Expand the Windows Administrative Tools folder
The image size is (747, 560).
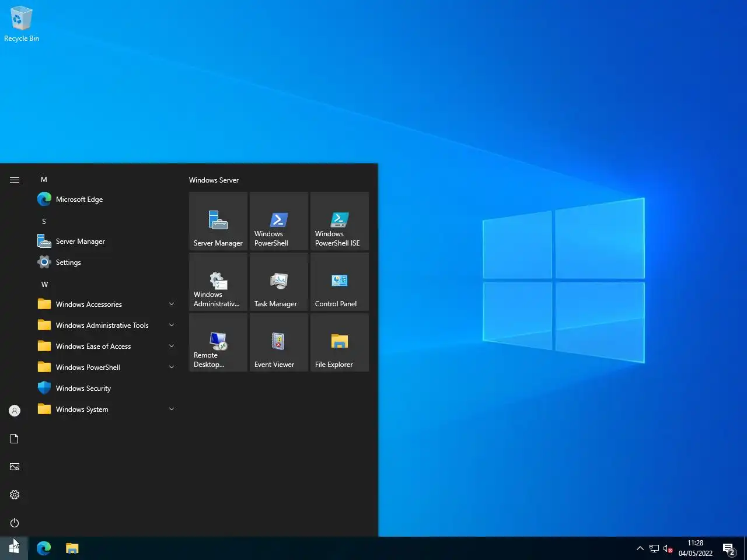pos(107,325)
